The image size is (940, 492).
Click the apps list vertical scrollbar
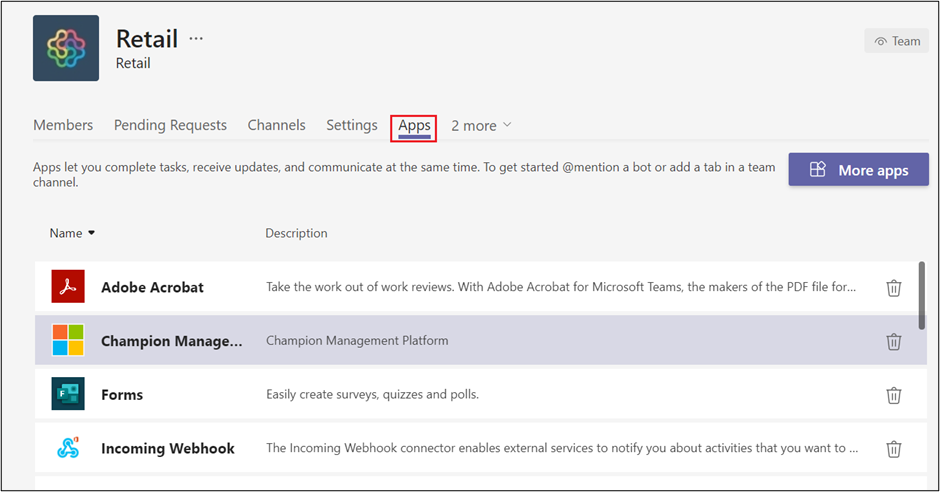[x=921, y=295]
